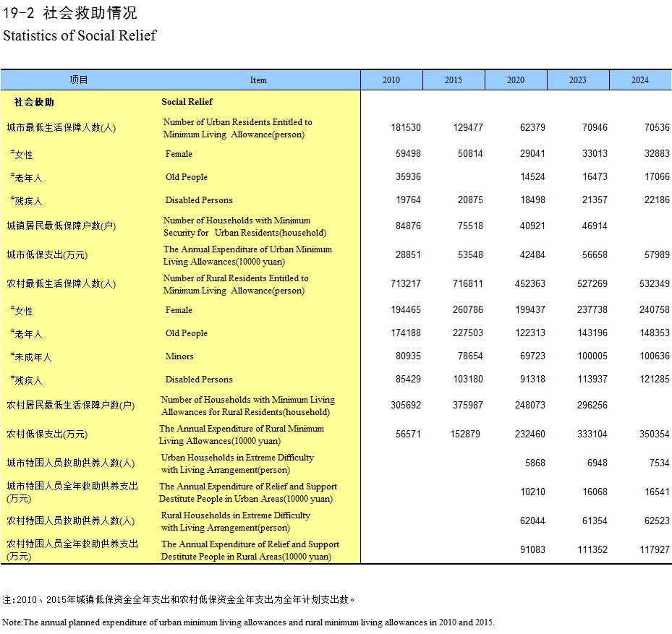Select the 2023 column header
672x634 pixels.
click(578, 80)
